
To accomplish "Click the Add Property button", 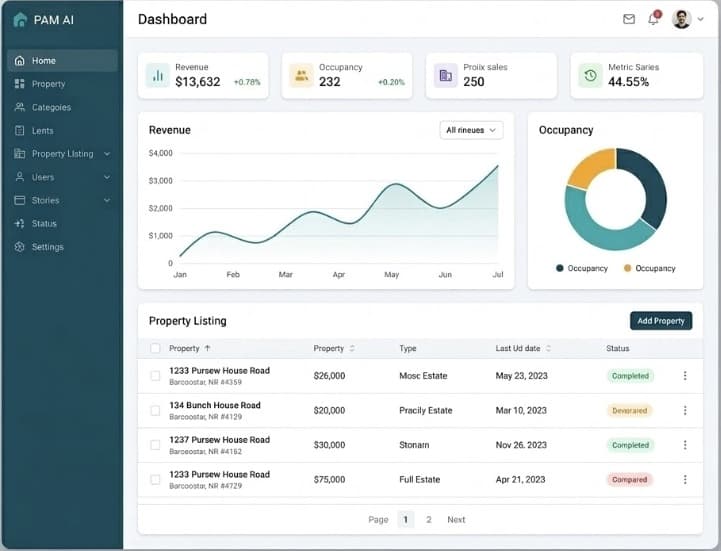I will (x=660, y=321).
